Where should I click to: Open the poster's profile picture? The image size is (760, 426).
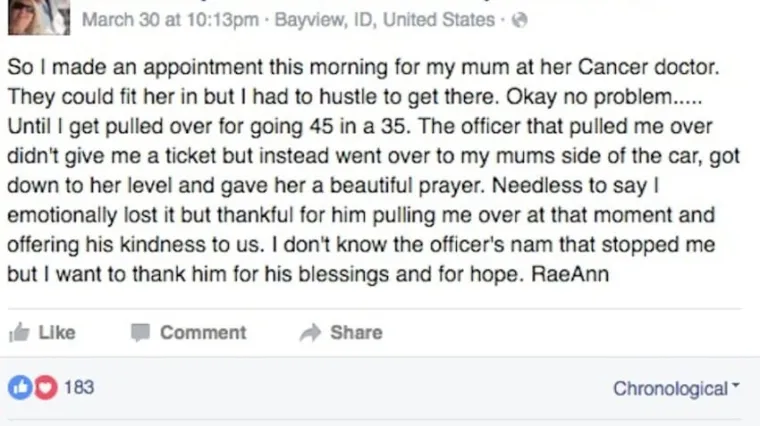click(x=38, y=17)
